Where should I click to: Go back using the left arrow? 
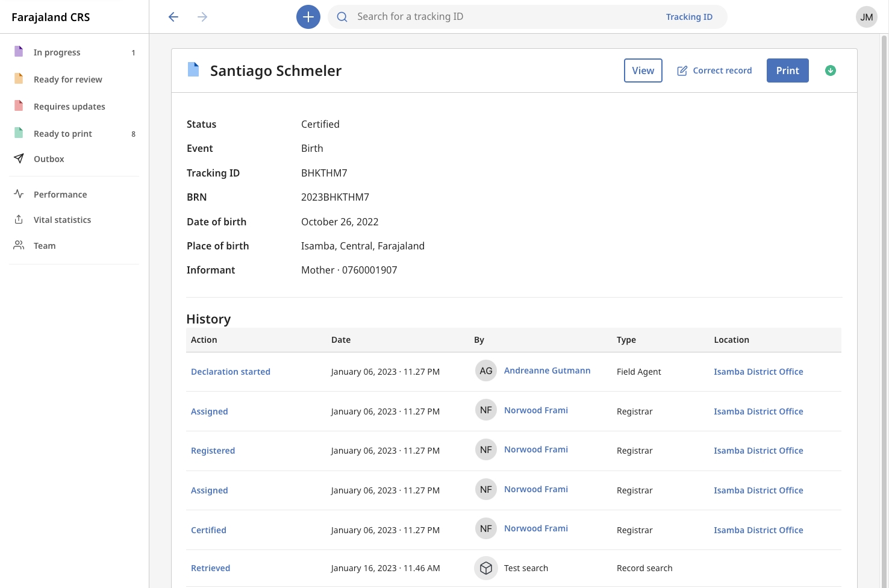point(173,17)
